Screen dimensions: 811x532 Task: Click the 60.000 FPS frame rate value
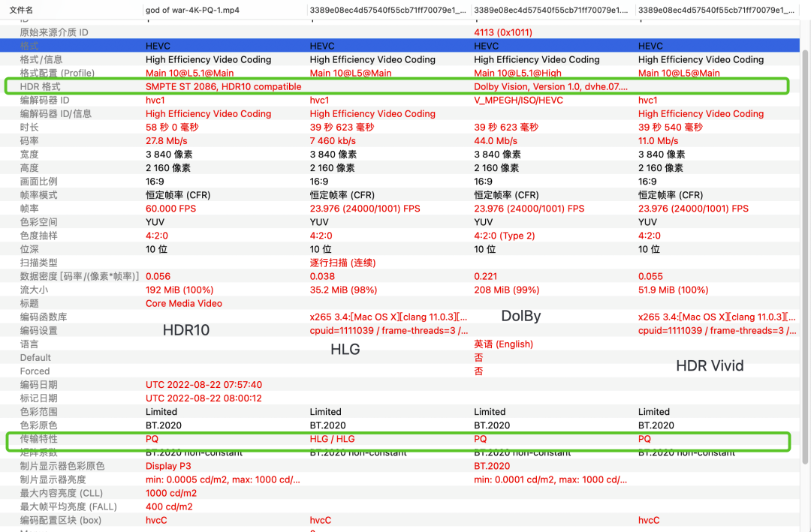[x=170, y=208]
